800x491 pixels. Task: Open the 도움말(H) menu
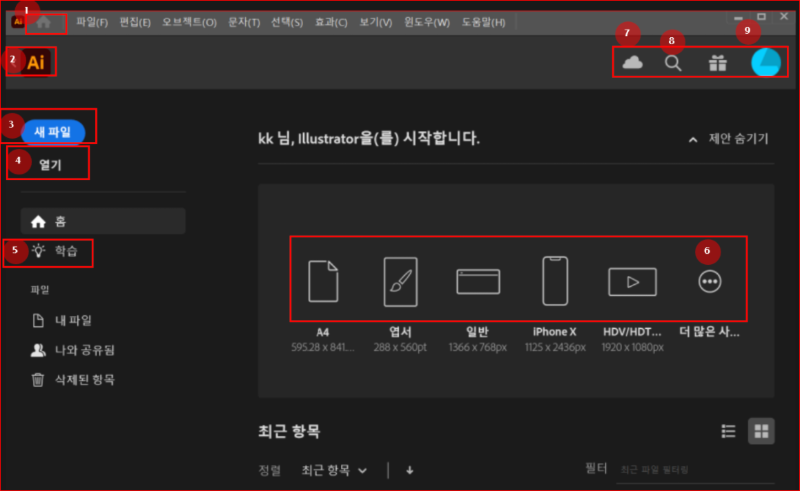click(484, 22)
